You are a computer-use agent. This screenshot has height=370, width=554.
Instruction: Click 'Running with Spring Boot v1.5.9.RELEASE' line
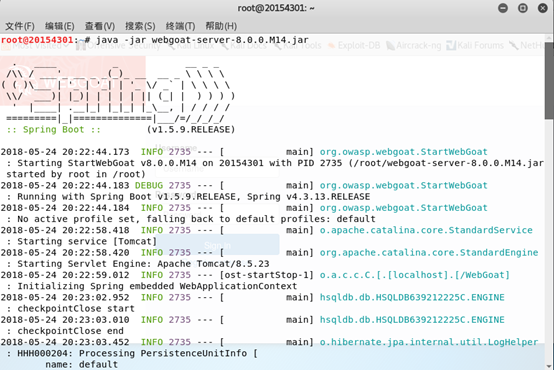188,197
